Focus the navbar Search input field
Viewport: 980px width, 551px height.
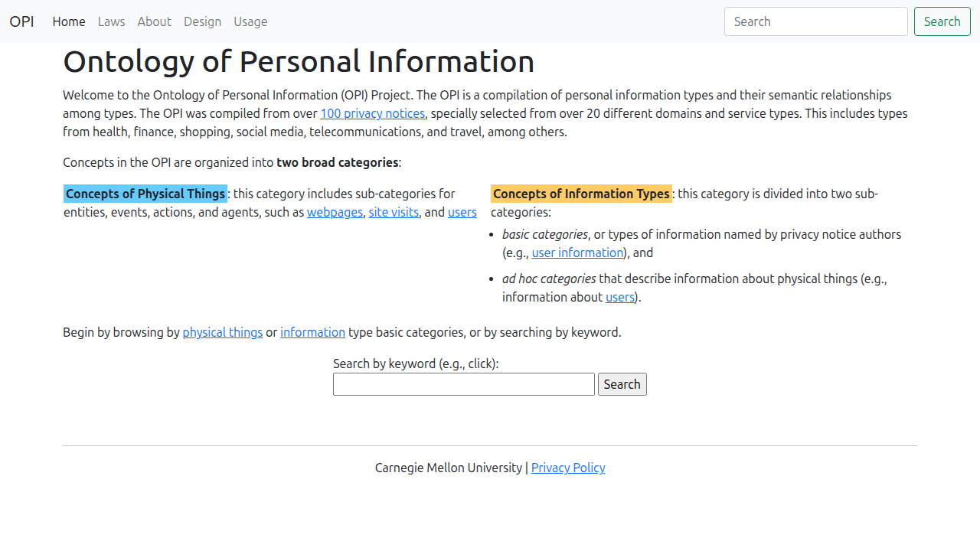coord(815,21)
